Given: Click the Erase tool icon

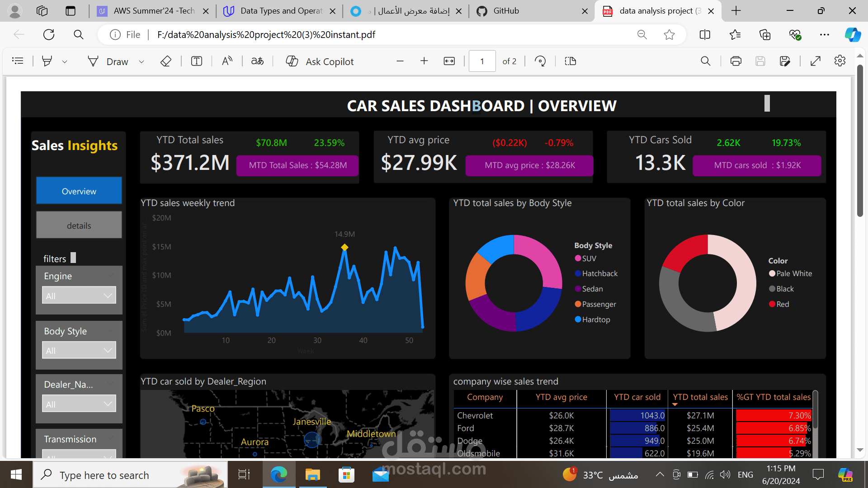Looking at the screenshot, I should point(166,61).
